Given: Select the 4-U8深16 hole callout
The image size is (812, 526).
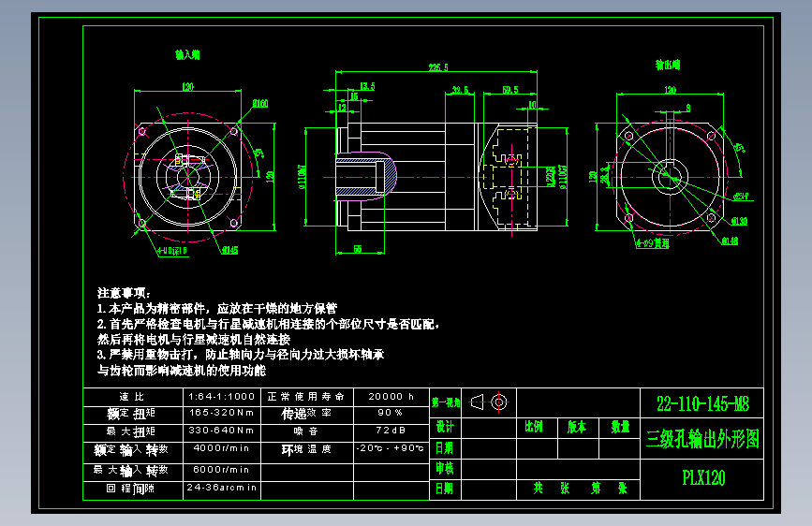Looking at the screenshot, I should point(172,251).
